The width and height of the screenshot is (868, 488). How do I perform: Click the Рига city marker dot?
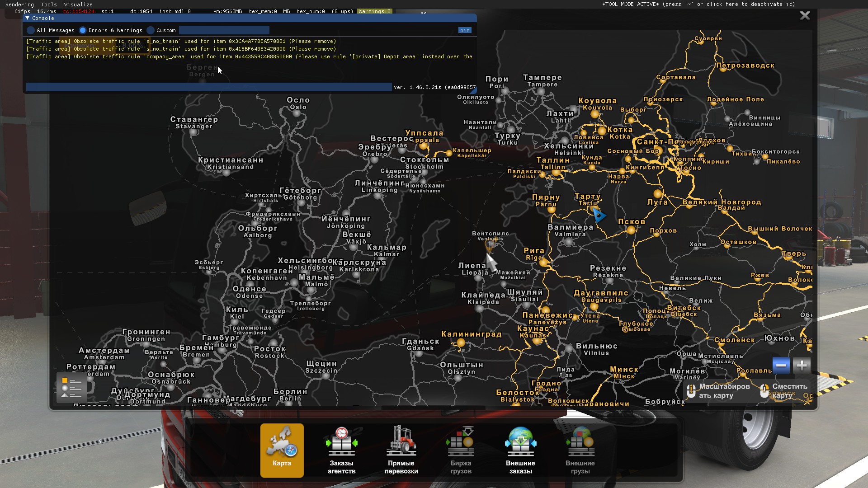tap(543, 262)
